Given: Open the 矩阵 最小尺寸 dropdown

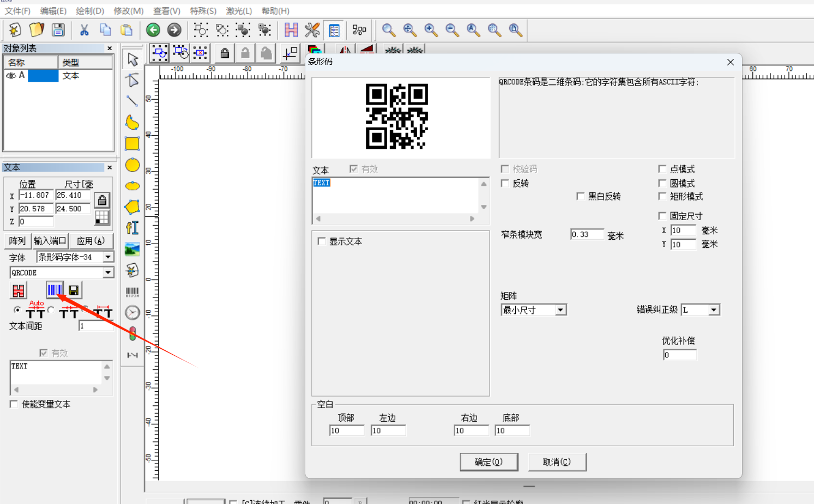Looking at the screenshot, I should click(560, 310).
